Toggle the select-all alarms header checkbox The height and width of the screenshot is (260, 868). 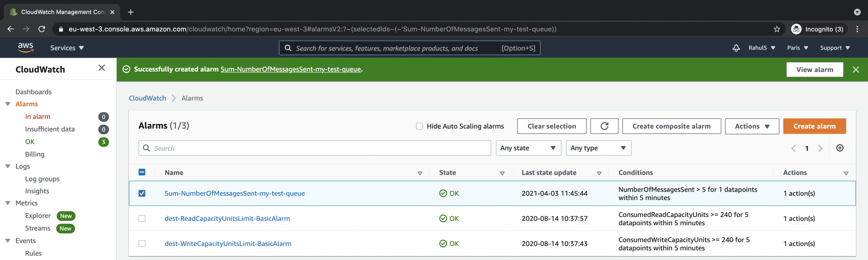(x=142, y=172)
